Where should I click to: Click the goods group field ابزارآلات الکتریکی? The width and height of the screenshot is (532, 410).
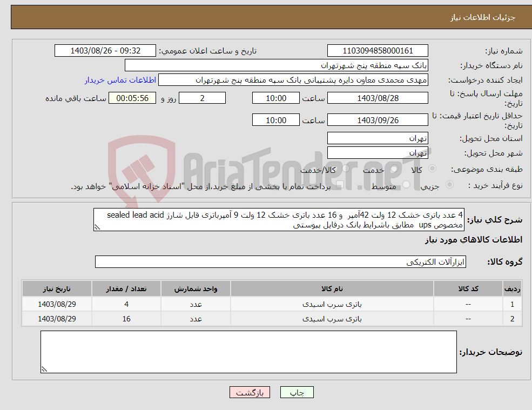[281, 261]
